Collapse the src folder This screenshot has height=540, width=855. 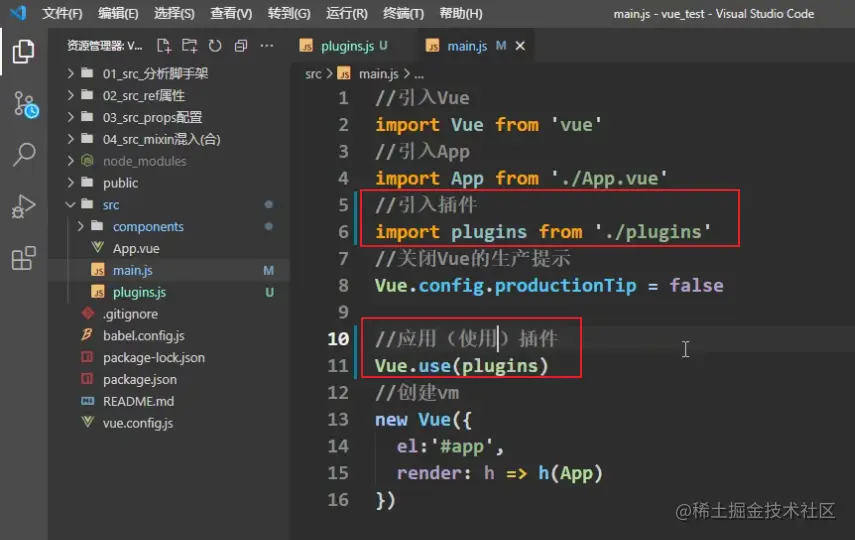pyautogui.click(x=168, y=205)
